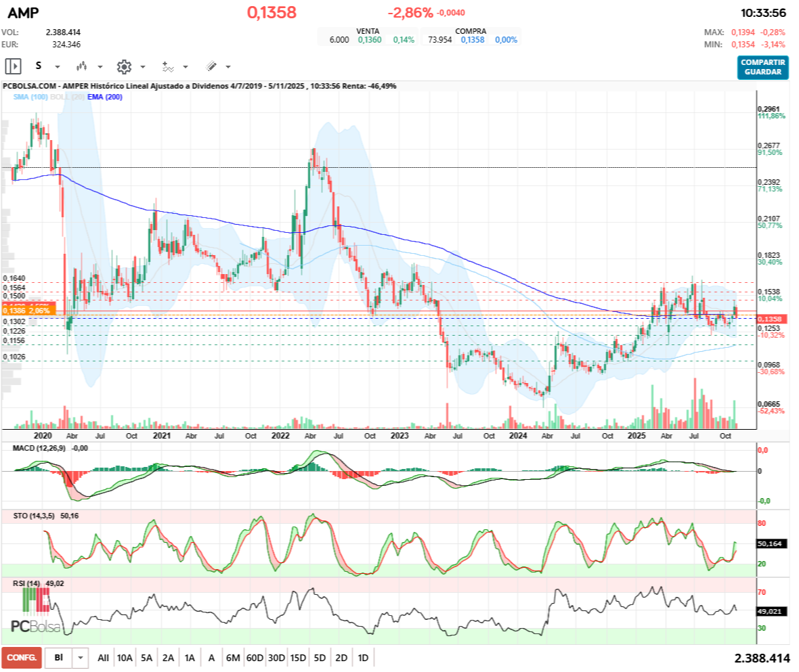Select the 6M time range
This screenshot has width=799, height=672.
(x=233, y=657)
